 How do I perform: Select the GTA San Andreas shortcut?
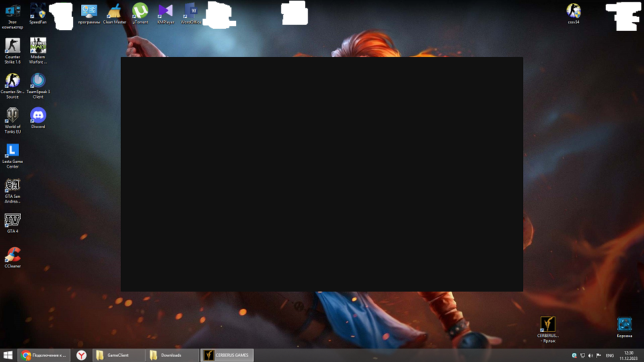pyautogui.click(x=12, y=190)
